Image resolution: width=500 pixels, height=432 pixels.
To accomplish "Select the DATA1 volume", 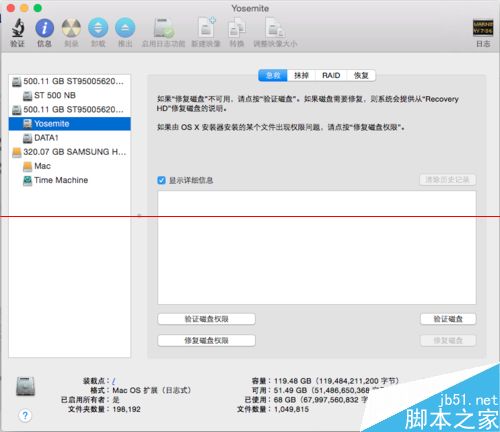I will (69, 138).
